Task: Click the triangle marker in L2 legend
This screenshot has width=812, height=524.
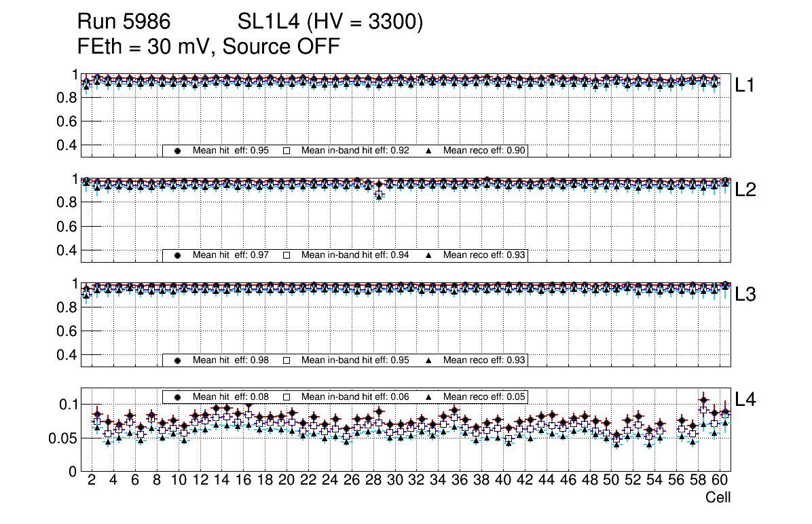Action: point(429,255)
